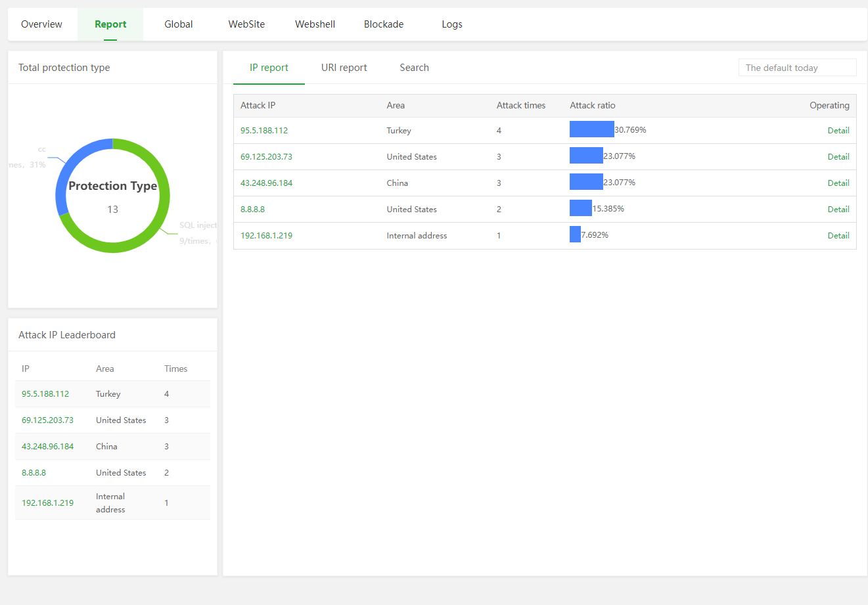Viewport: 868px width, 605px height.
Task: Switch to URI report tab
Action: [x=344, y=68]
